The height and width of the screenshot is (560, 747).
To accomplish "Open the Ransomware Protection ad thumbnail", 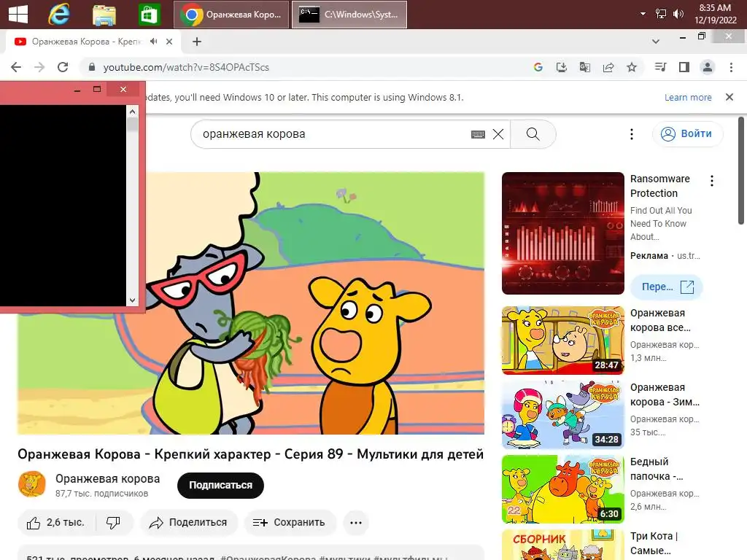I will 562,233.
